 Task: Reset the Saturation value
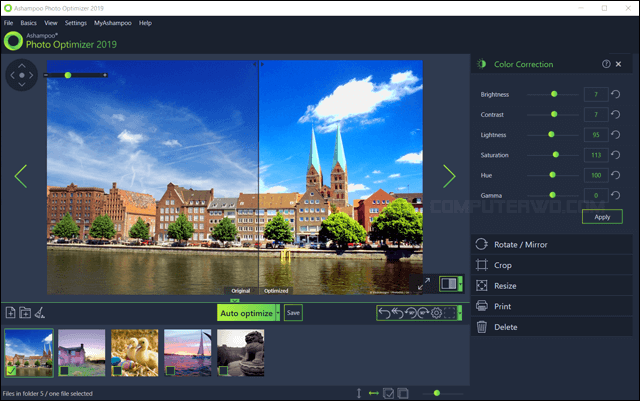(x=616, y=155)
